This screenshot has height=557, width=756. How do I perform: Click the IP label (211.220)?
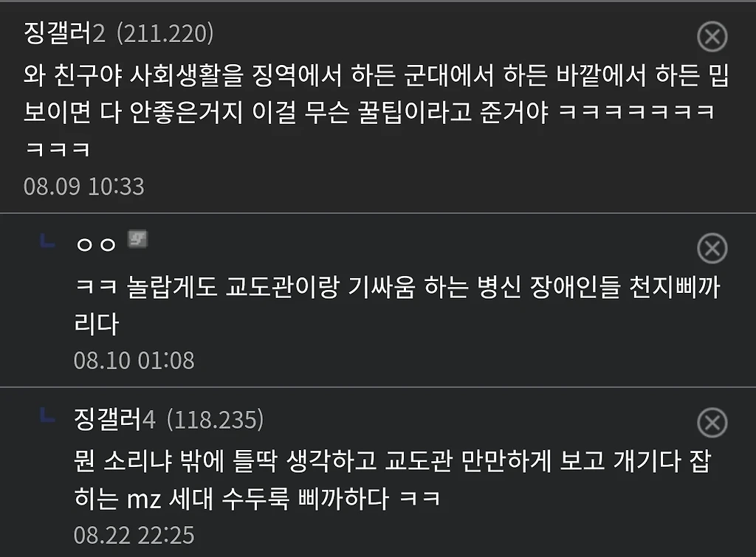pos(165,34)
